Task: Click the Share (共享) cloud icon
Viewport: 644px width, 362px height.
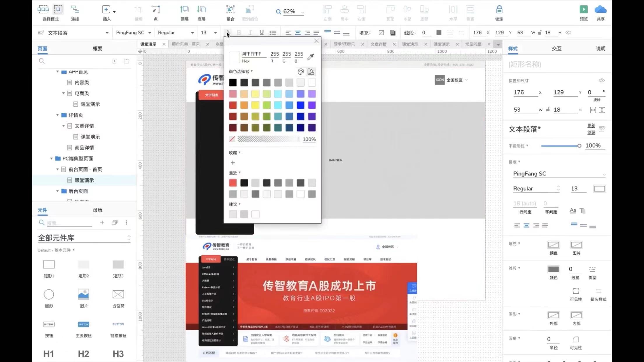Action: coord(600,10)
